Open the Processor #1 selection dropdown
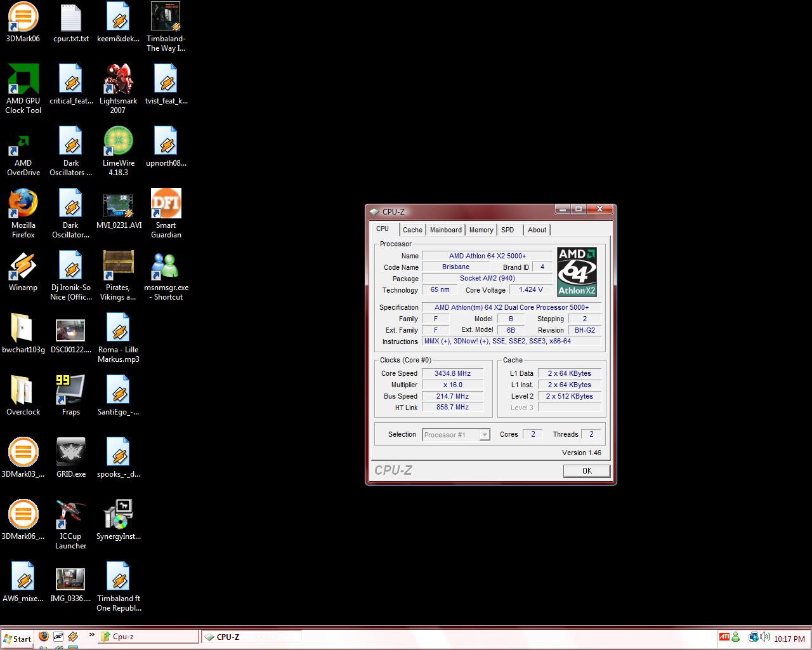 point(456,435)
